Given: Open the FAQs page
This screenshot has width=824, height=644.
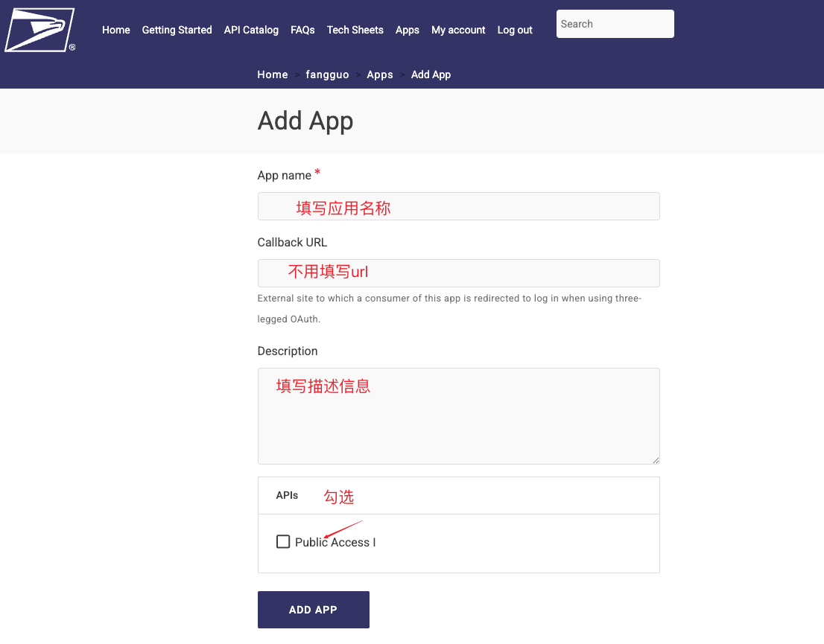Looking at the screenshot, I should click(x=302, y=30).
